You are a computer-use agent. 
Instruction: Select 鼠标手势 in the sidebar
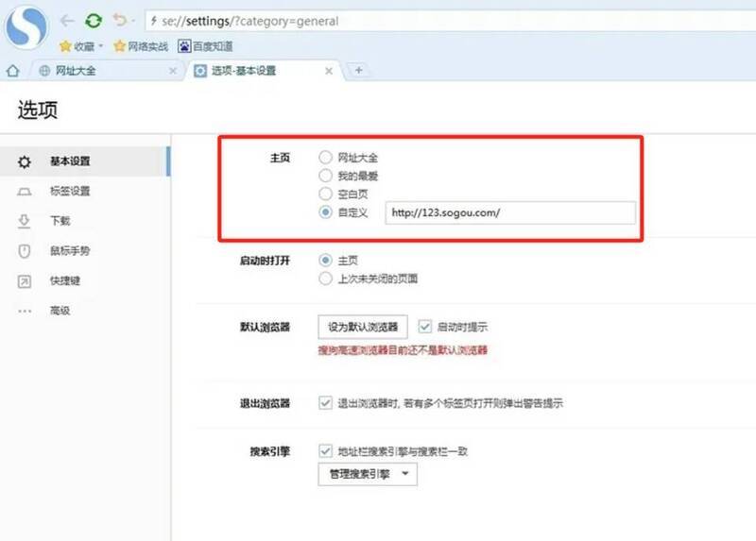tap(85, 251)
